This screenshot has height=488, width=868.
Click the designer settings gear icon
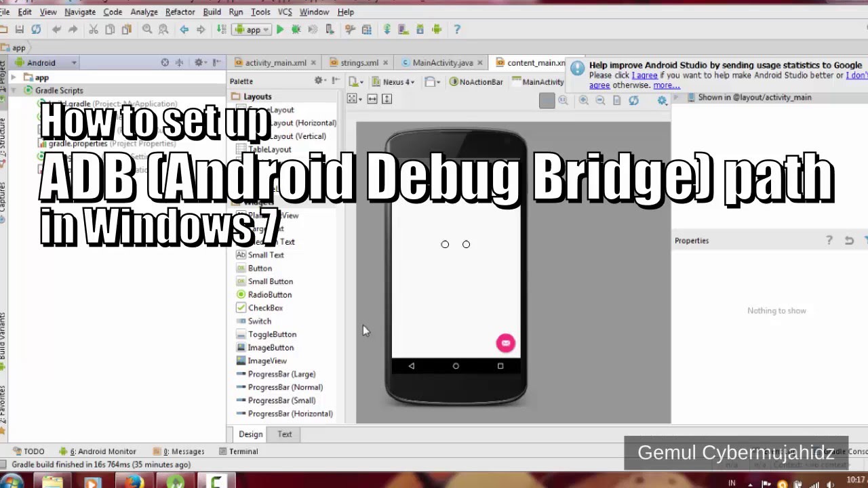663,100
